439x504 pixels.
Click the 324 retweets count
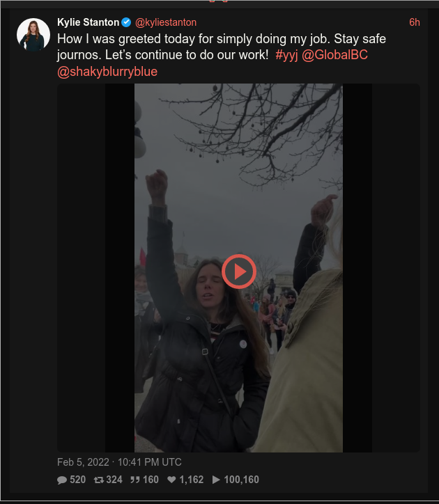(114, 480)
